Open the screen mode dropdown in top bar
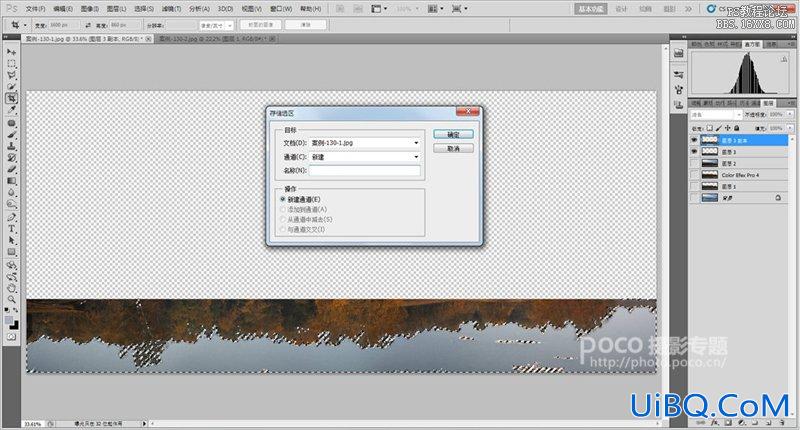 [460, 9]
